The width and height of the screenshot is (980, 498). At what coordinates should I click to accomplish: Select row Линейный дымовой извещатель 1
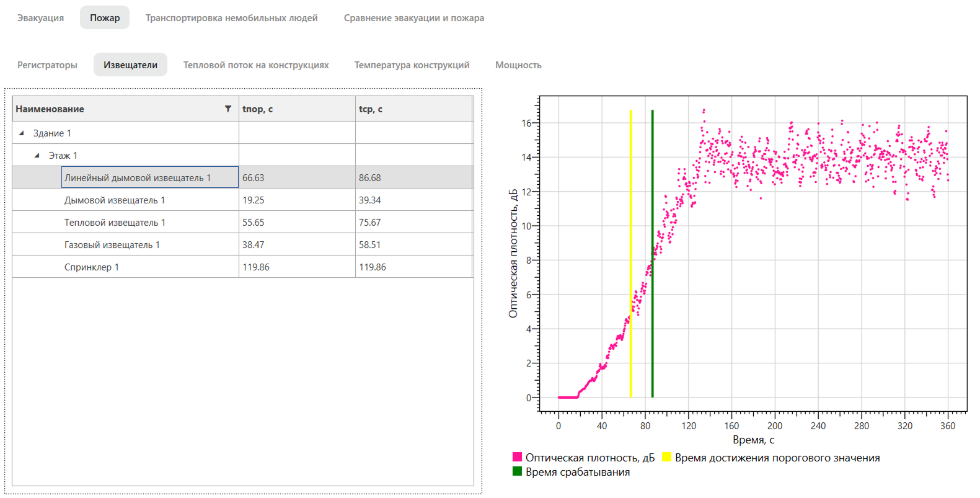click(242, 177)
